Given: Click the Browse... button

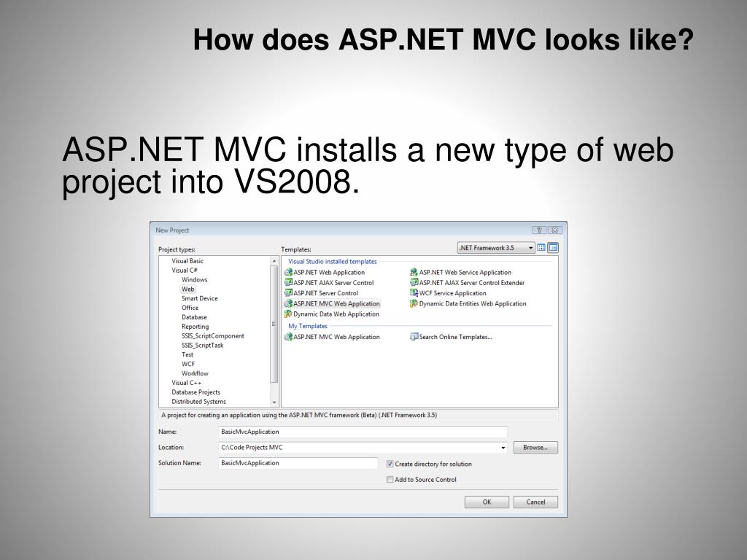Looking at the screenshot, I should point(535,448).
